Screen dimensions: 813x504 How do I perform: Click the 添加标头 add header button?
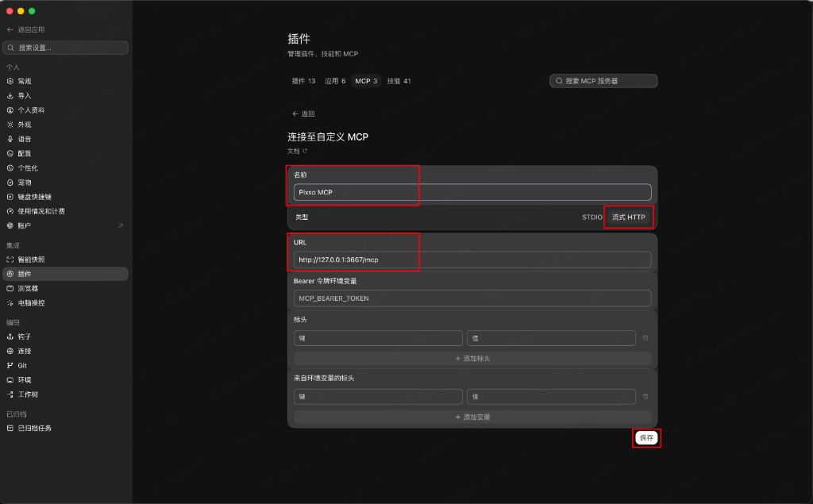pyautogui.click(x=472, y=358)
